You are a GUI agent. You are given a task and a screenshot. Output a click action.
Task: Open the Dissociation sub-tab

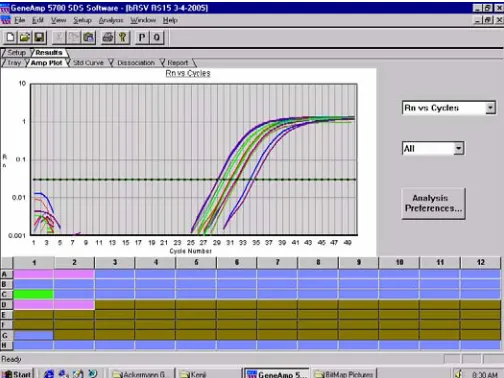click(136, 63)
